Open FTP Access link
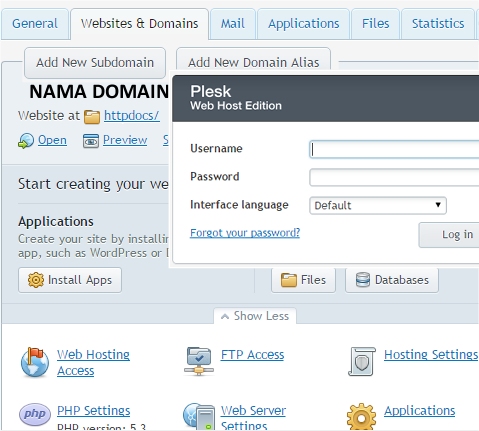This screenshot has height=431, width=479. tap(252, 355)
